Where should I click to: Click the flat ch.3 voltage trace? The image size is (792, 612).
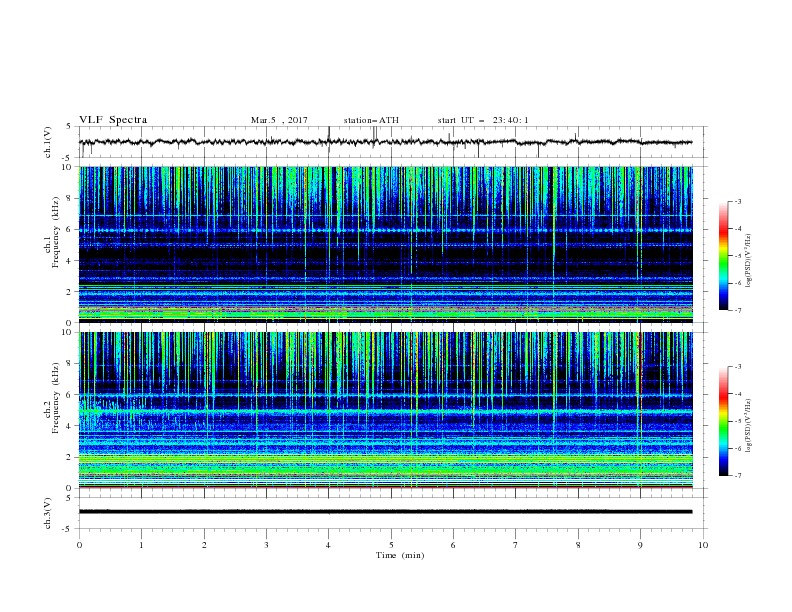[385, 512]
